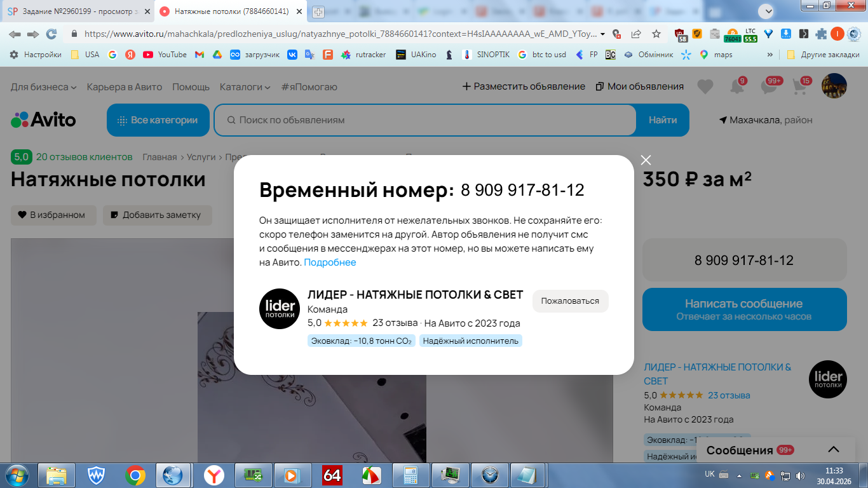Open the blue download arrow extension
The height and width of the screenshot is (488, 868).
[x=786, y=34]
